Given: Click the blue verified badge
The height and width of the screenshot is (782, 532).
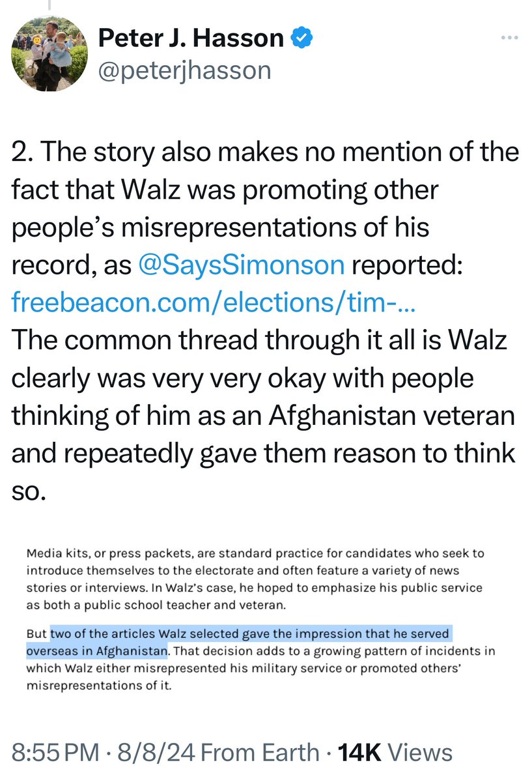Looking at the screenshot, I should click(301, 39).
